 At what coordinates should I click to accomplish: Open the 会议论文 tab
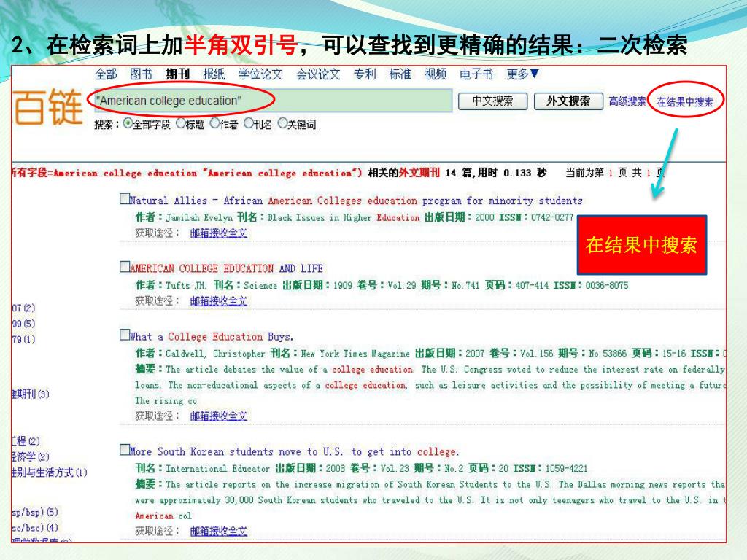318,74
